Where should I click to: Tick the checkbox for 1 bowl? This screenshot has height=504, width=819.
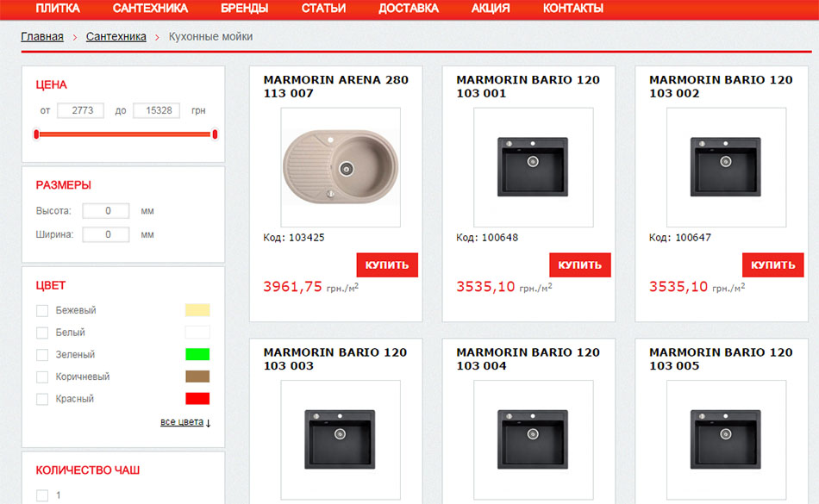(42, 495)
